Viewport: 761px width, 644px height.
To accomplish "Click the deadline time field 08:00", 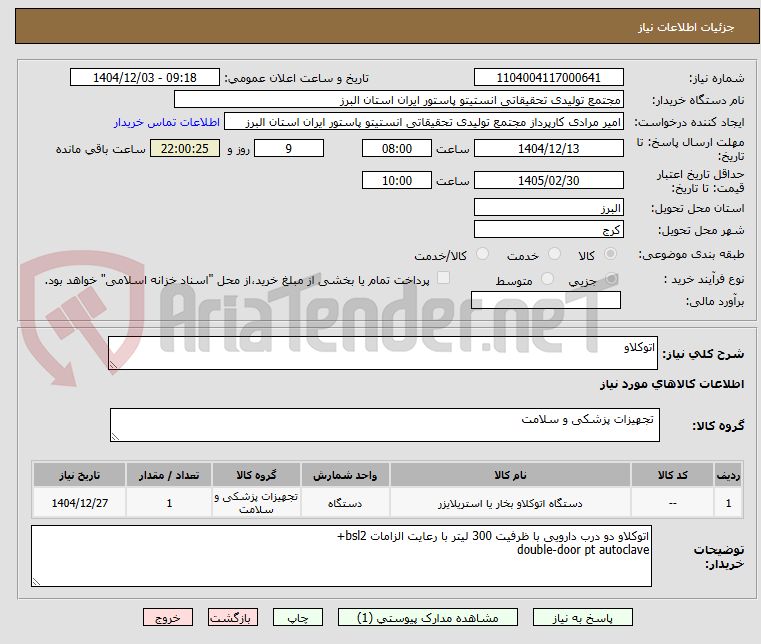I will [x=397, y=149].
